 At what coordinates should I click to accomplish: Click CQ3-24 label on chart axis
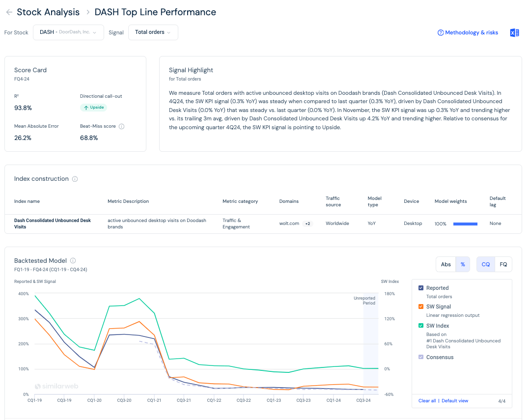coord(363,400)
